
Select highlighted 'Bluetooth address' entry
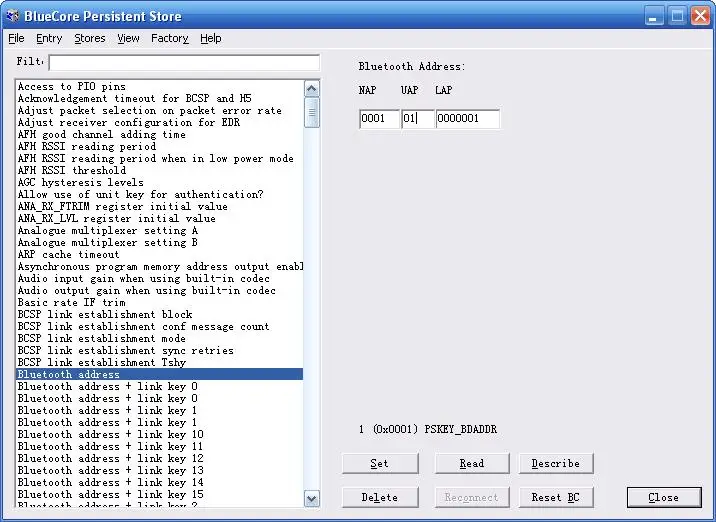159,374
